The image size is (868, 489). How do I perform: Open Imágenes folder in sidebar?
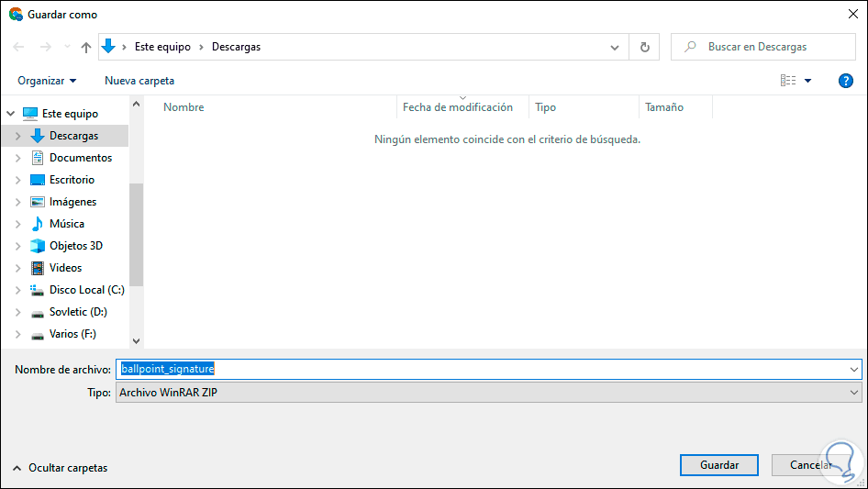[x=72, y=202]
